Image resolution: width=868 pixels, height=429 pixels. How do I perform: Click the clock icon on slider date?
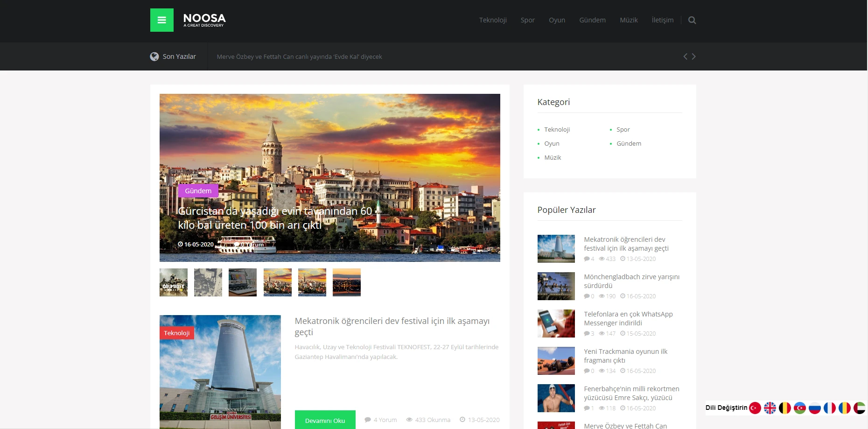181,244
